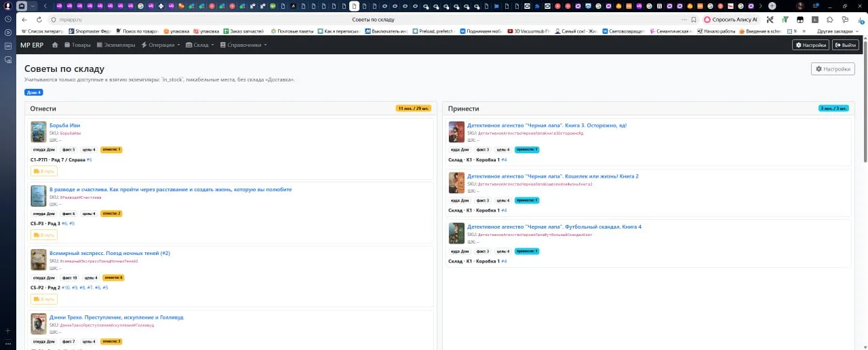Add a new browser tab with the plus icon
The width and height of the screenshot is (868, 350).
[x=772, y=6]
